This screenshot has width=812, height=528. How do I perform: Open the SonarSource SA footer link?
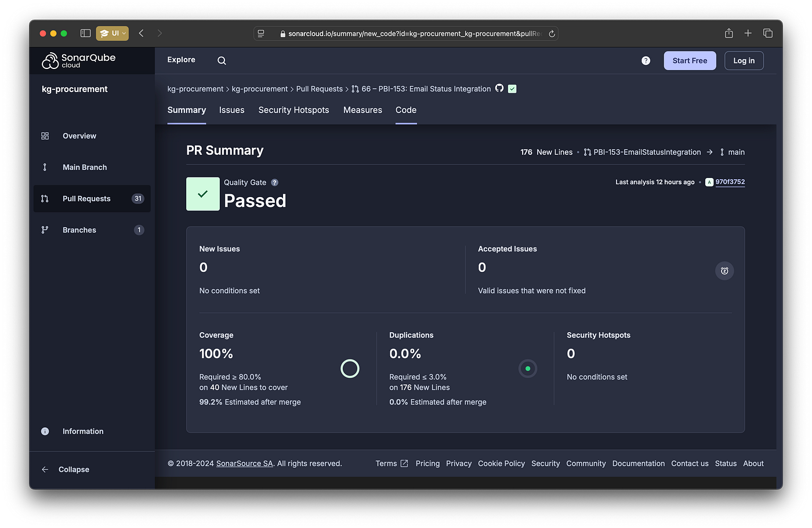(245, 464)
